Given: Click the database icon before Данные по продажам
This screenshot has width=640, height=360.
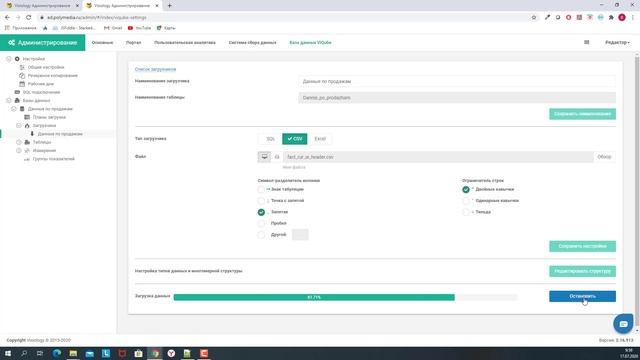Looking at the screenshot, I should [22, 109].
